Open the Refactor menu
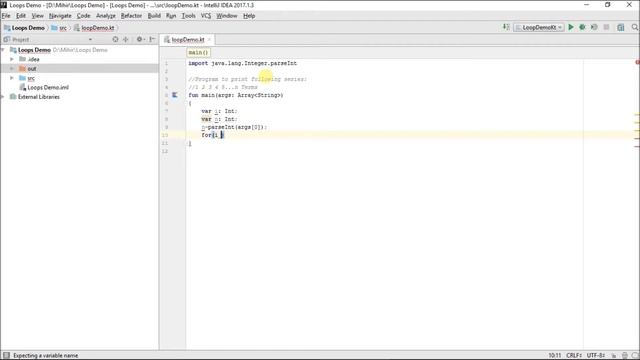 click(x=131, y=16)
